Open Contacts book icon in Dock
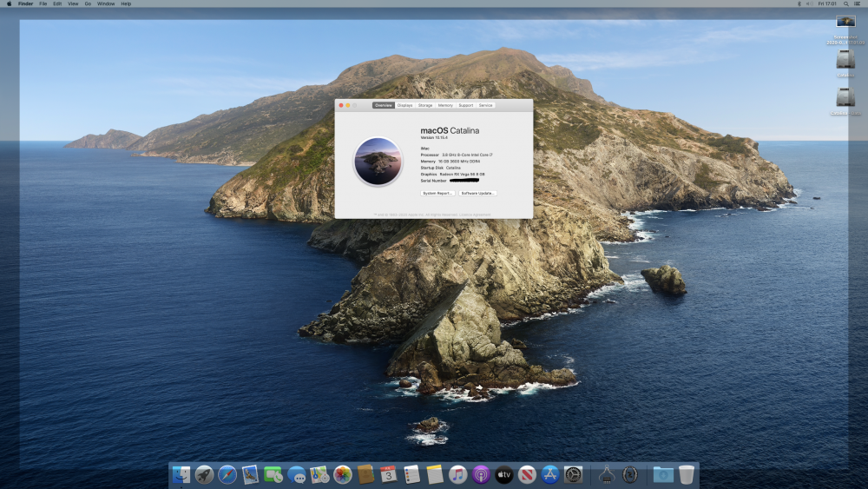Screen dimensions: 868x489 (x=365, y=474)
